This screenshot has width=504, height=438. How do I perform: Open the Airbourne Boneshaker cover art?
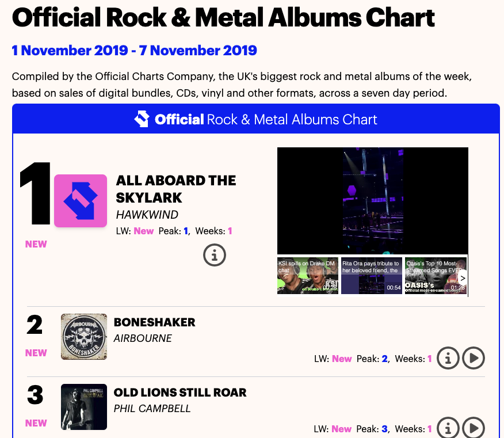pos(84,337)
